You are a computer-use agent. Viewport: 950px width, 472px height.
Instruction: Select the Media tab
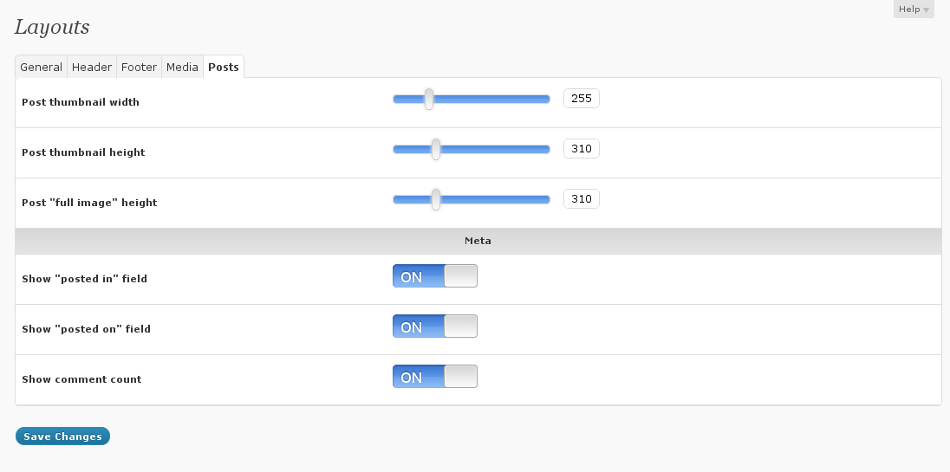(182, 67)
